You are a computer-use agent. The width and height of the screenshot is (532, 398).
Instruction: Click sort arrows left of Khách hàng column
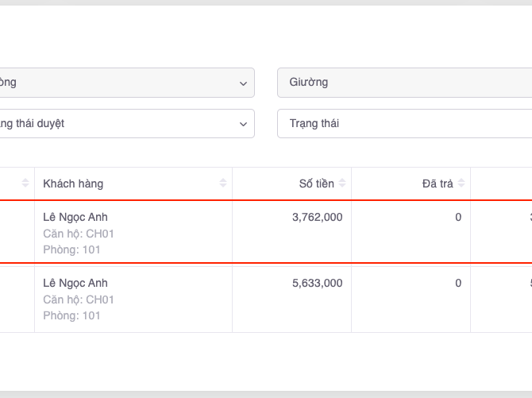[25, 184]
